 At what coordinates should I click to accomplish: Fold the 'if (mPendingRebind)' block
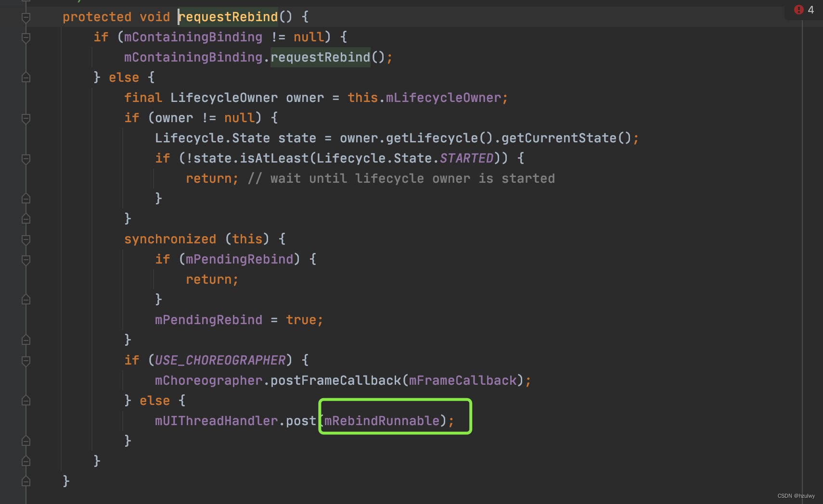pyautogui.click(x=26, y=260)
